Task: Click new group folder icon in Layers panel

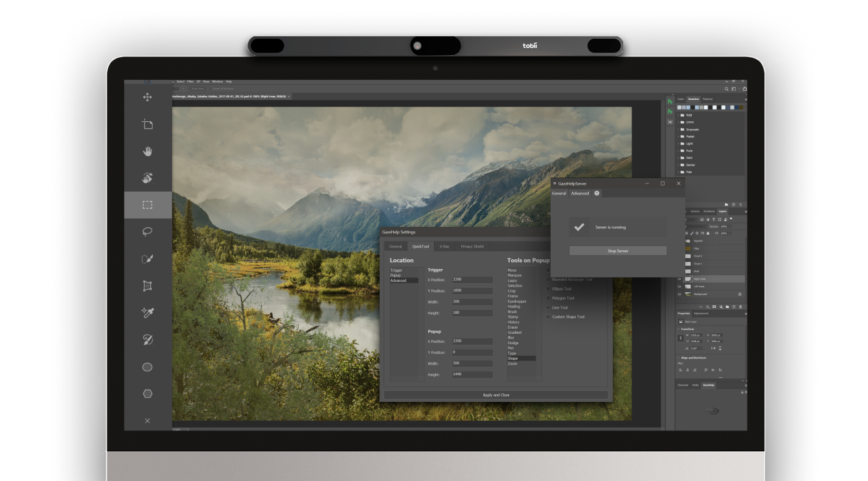Action: coord(727,307)
